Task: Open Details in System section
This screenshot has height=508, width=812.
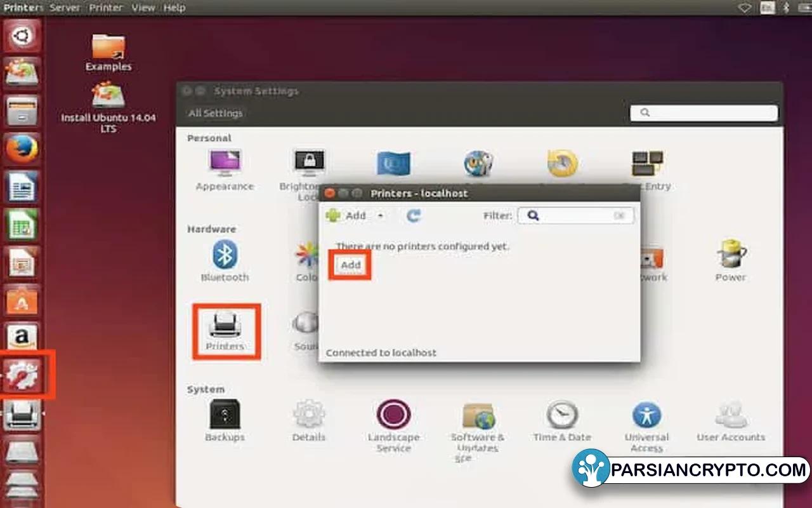Action: (309, 420)
